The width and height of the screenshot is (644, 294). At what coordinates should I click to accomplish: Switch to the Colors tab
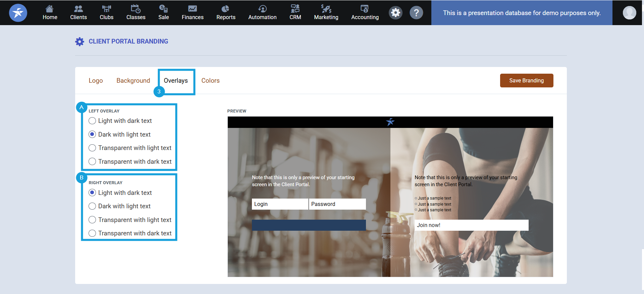pos(210,81)
